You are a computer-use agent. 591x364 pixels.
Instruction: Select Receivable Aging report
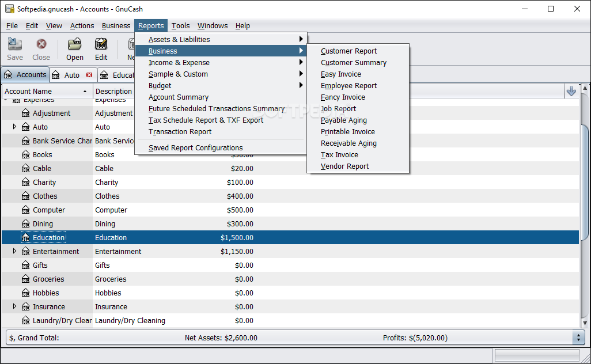(358, 143)
